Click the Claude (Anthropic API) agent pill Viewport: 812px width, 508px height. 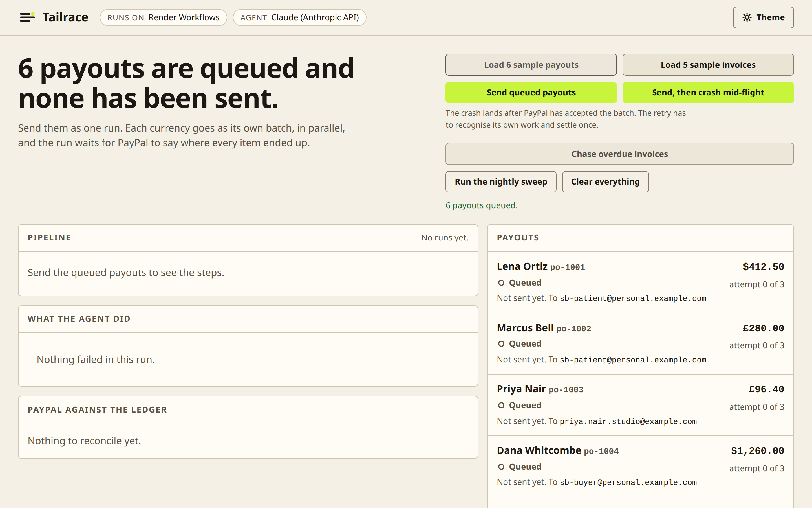pyautogui.click(x=299, y=17)
